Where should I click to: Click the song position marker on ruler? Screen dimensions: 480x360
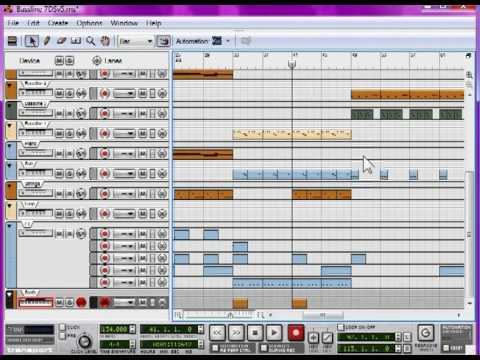tap(292, 64)
